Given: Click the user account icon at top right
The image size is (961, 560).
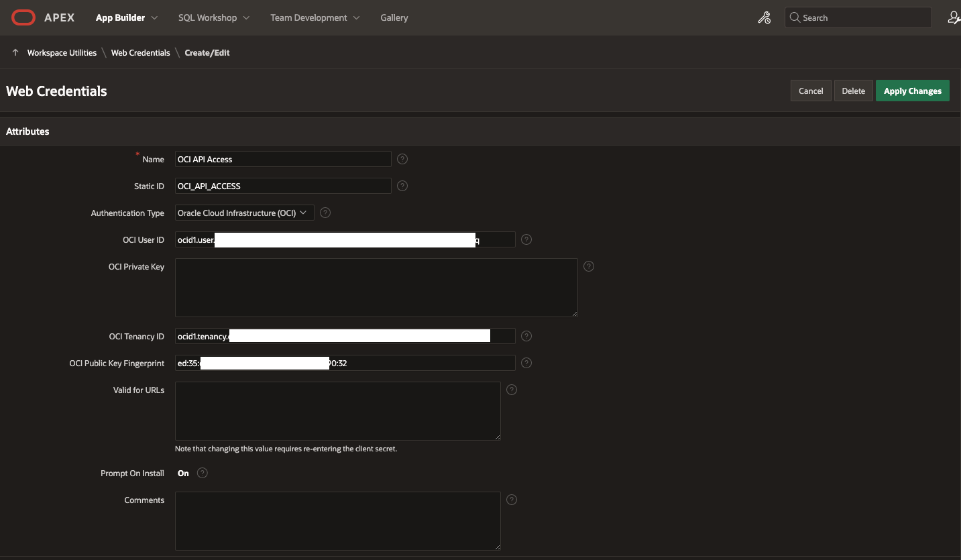Looking at the screenshot, I should pyautogui.click(x=954, y=18).
